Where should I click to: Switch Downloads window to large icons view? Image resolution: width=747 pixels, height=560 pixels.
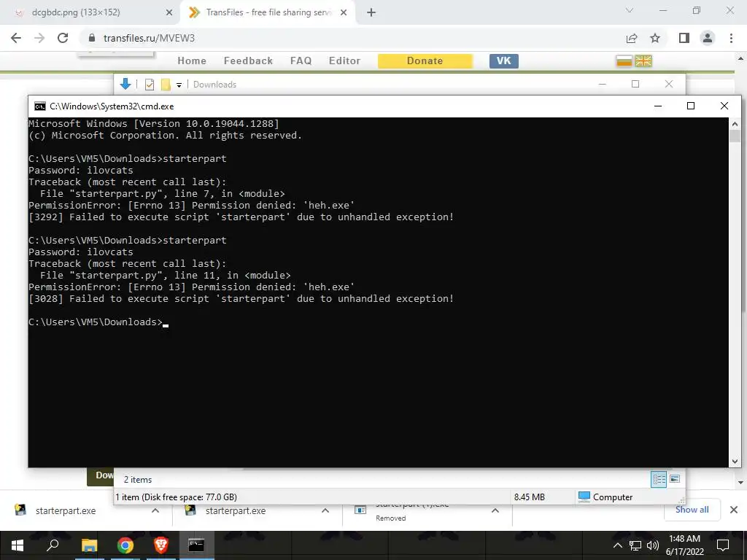pos(675,478)
